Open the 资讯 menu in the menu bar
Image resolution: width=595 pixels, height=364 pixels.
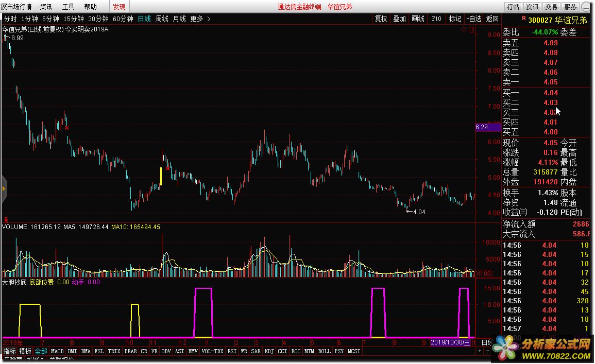[46, 7]
